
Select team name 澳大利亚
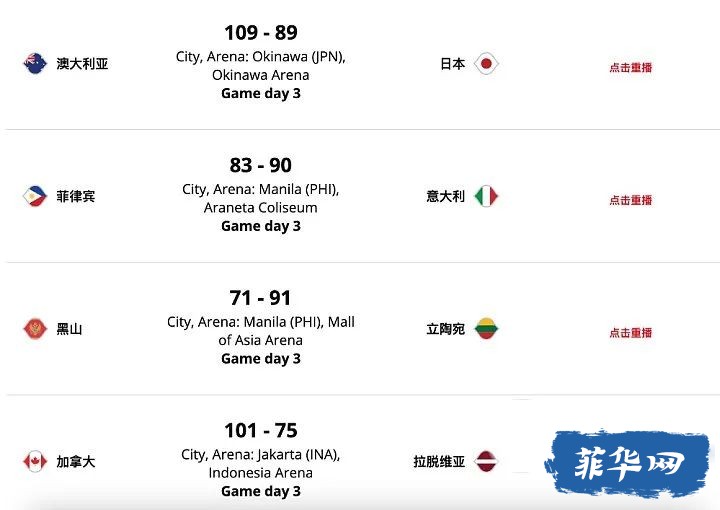coord(82,63)
